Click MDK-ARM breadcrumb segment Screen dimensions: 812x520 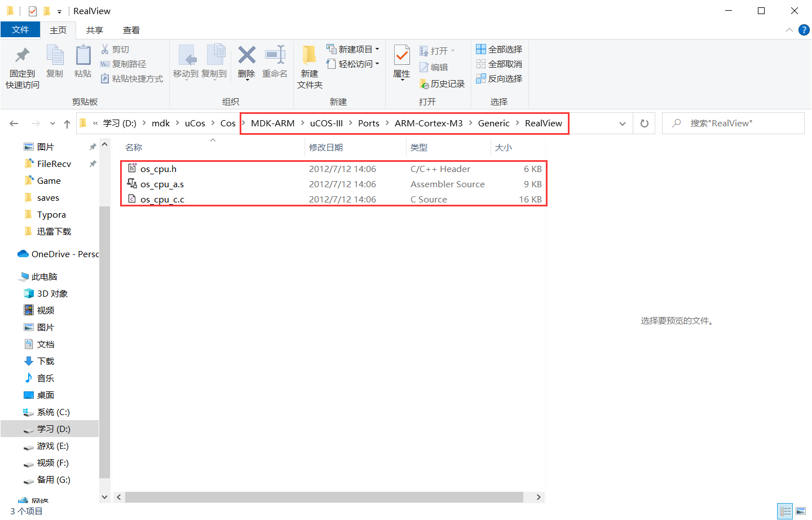[x=273, y=123]
